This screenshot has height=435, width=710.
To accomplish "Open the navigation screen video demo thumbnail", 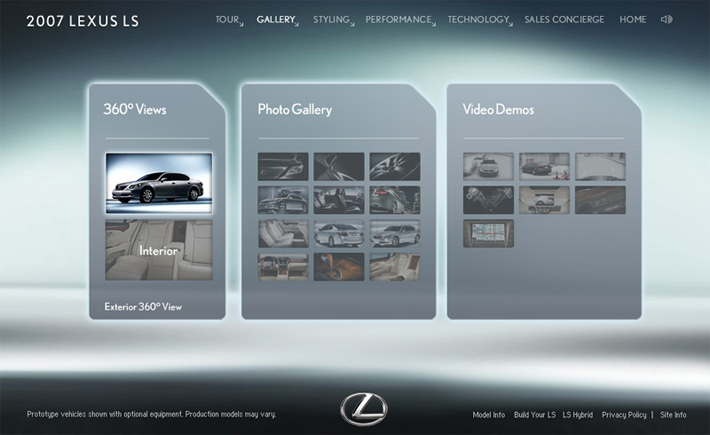I will [x=488, y=233].
